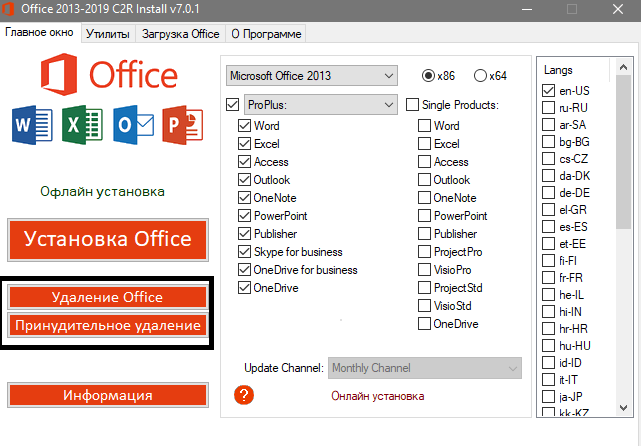Screen dimensions: 641x446
Task: Uncheck OneNote in the ProPlus list
Action: click(x=244, y=197)
